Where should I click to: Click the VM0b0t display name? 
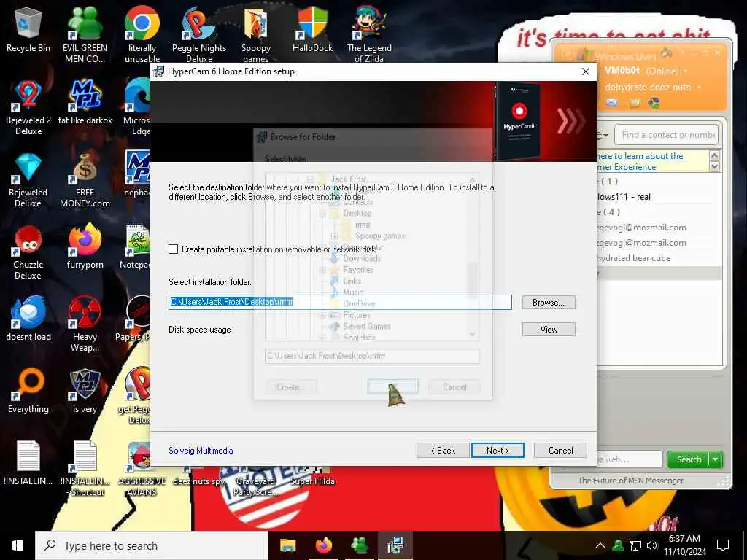[622, 71]
